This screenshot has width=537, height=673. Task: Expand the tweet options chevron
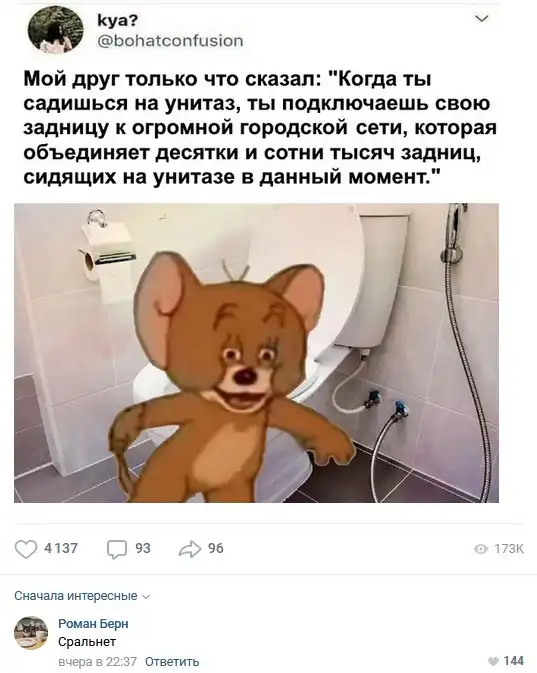[x=482, y=18]
